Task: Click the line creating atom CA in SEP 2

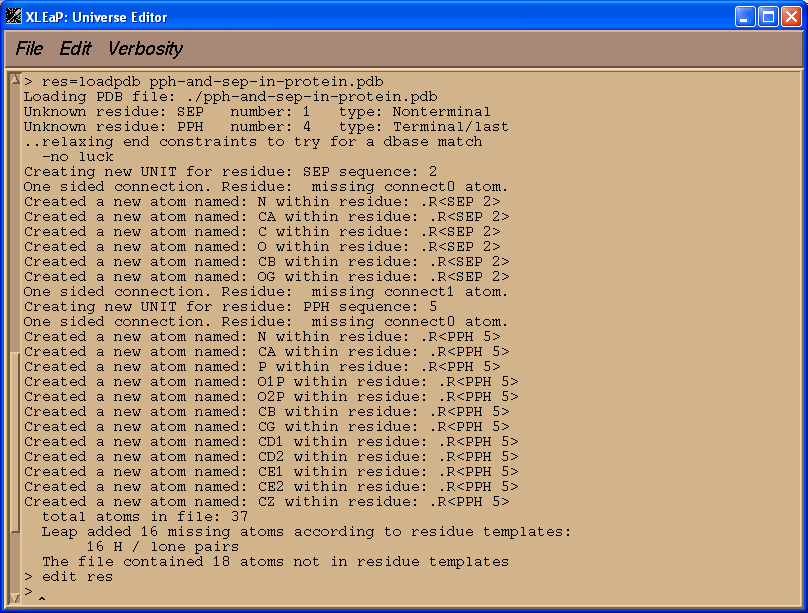Action: click(266, 216)
